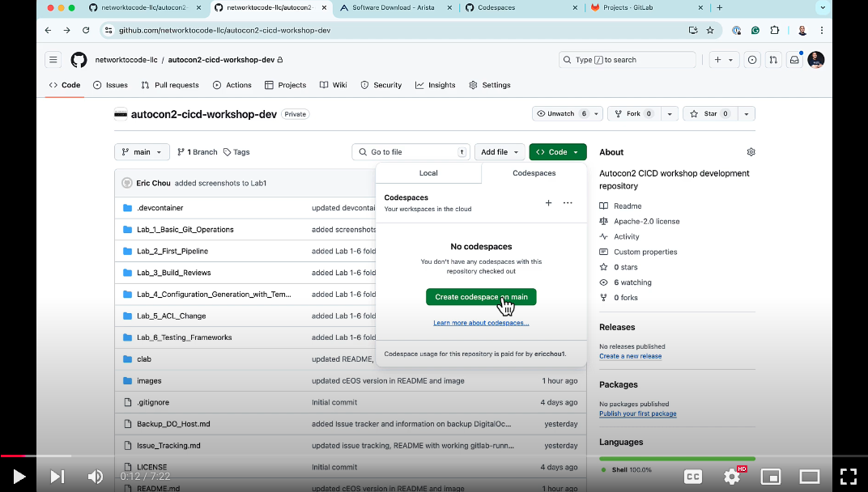The height and width of the screenshot is (492, 868).
Task: Open pull requests icon in header
Action: point(772,60)
